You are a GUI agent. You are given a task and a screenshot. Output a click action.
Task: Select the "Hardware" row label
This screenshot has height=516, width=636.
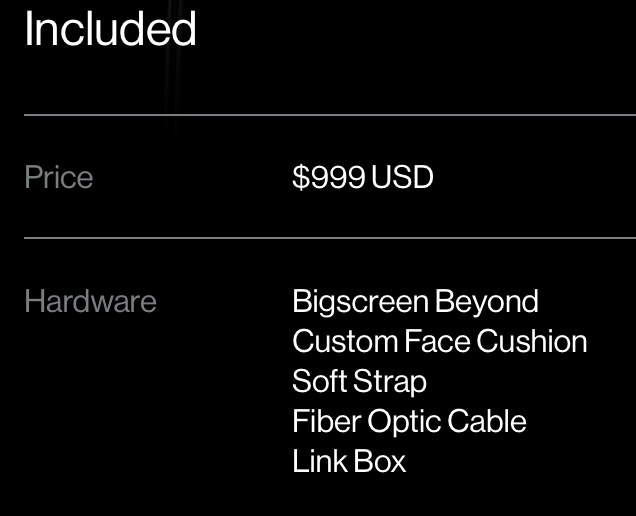90,301
